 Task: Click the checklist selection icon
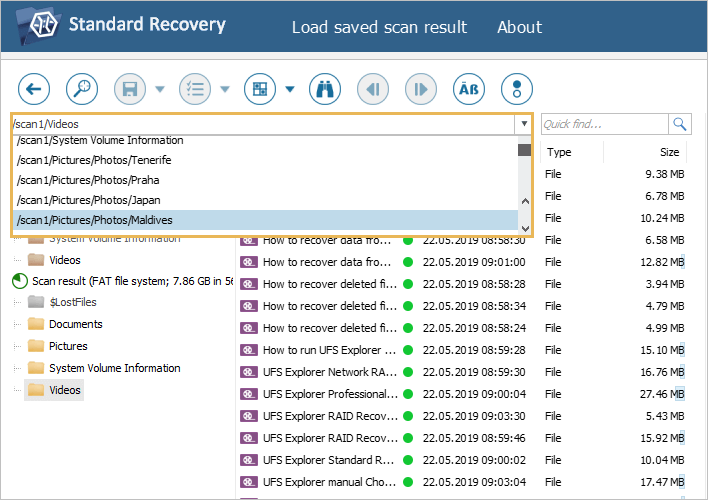click(x=195, y=89)
